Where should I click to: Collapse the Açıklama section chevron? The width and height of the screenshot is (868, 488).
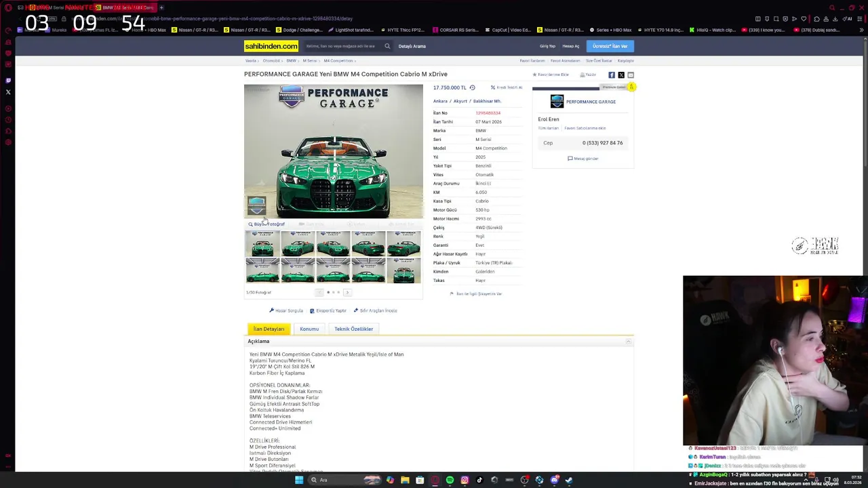tap(628, 342)
